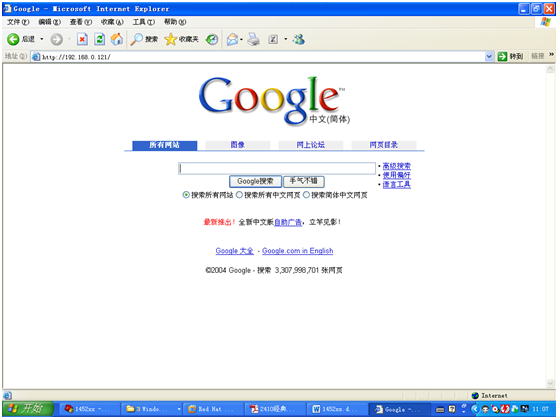Open the 使用偏好 link
Image resolution: width=558 pixels, height=419 pixels.
(396, 175)
